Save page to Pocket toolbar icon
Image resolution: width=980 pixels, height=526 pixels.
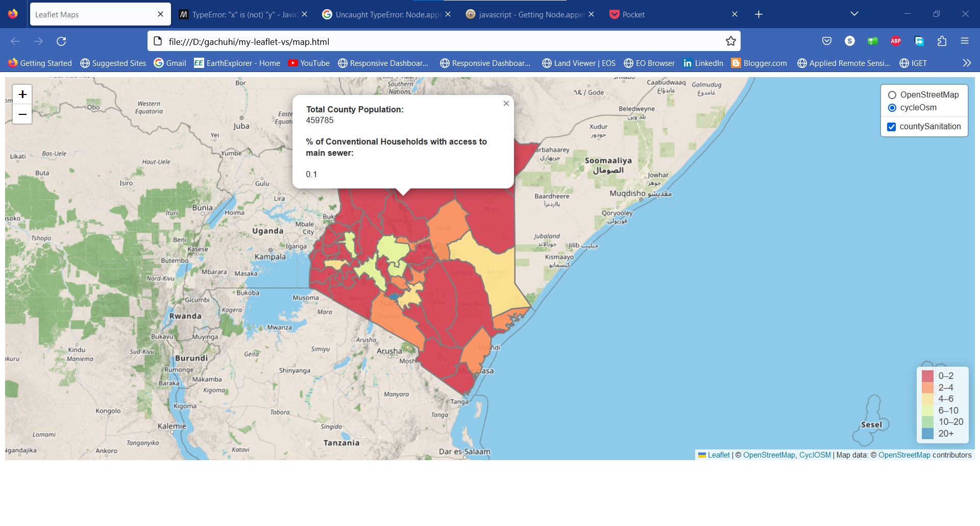pyautogui.click(x=827, y=41)
